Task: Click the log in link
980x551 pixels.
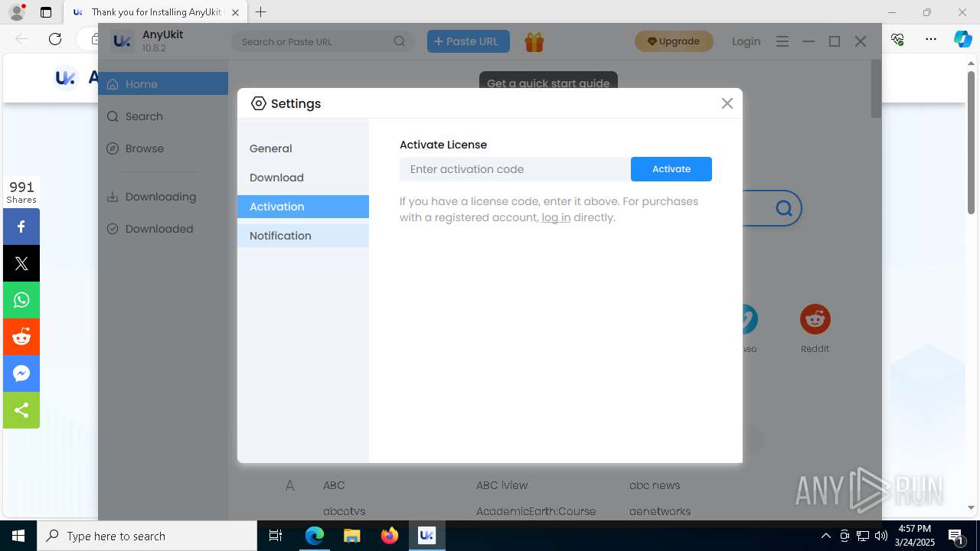Action: coord(556,217)
